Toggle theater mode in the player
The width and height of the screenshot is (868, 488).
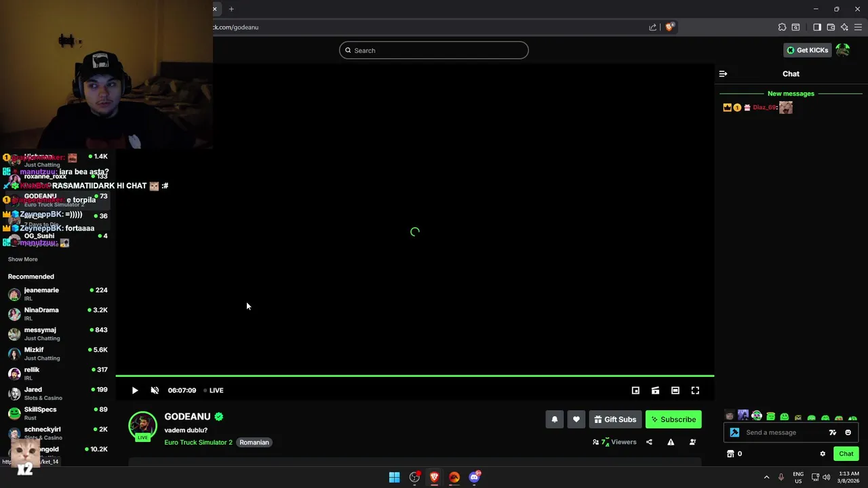point(675,390)
